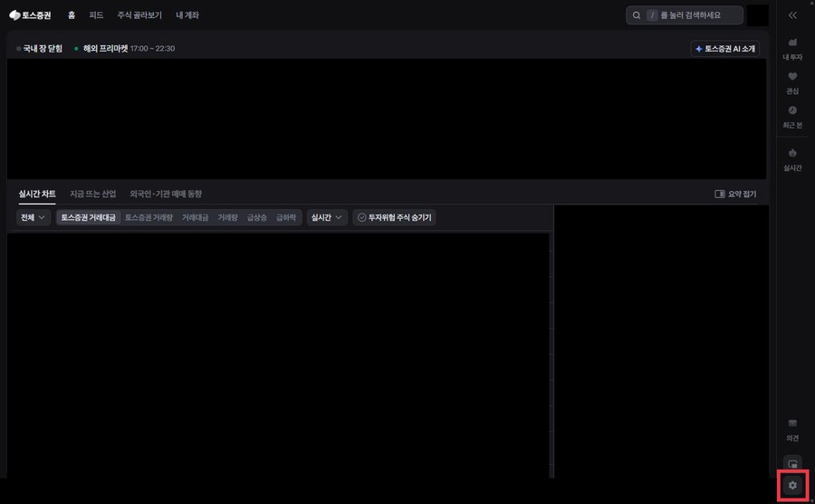Click 국내 장 닫힘 status
Image resolution: width=815 pixels, height=504 pixels.
39,48
